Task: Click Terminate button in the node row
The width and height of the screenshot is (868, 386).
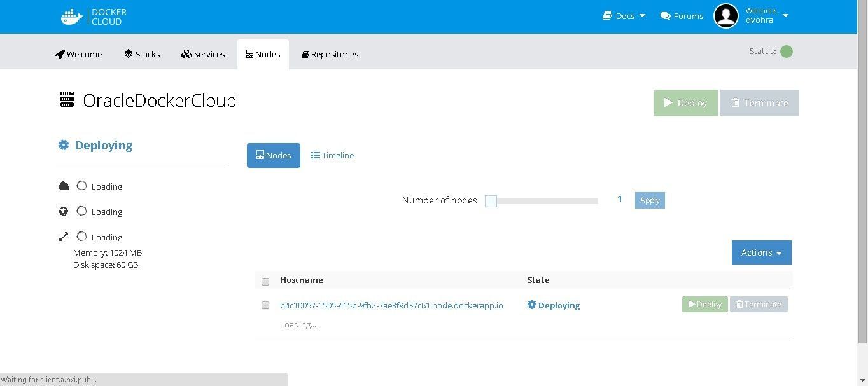Action: click(759, 305)
